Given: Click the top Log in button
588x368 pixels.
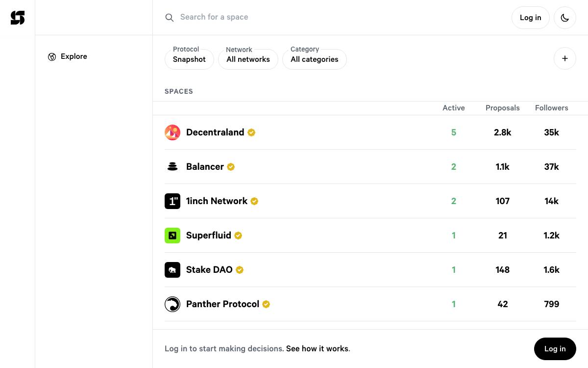Looking at the screenshot, I should 531,18.
